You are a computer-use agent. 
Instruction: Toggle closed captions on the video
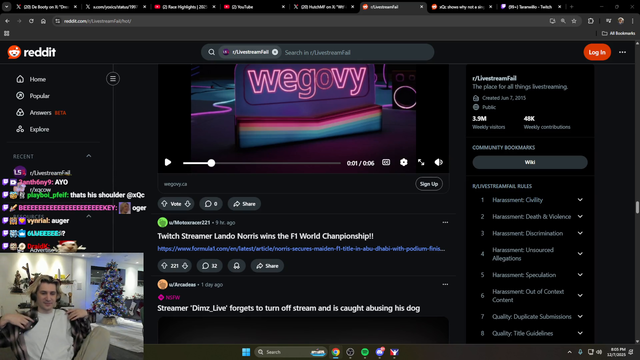point(386,162)
